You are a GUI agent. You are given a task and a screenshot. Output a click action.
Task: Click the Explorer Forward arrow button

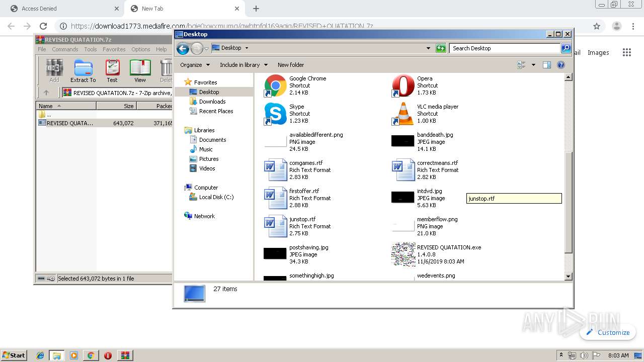pyautogui.click(x=197, y=48)
